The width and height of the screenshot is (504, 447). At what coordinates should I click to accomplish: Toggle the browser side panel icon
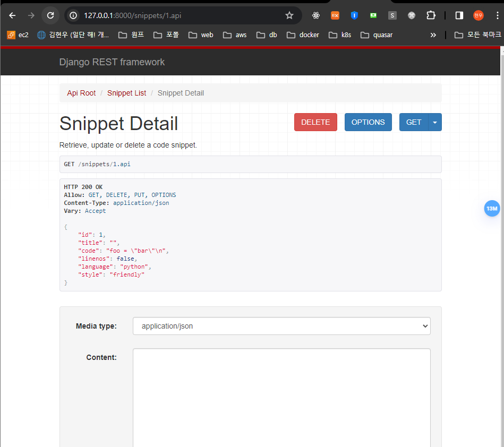coord(459,15)
